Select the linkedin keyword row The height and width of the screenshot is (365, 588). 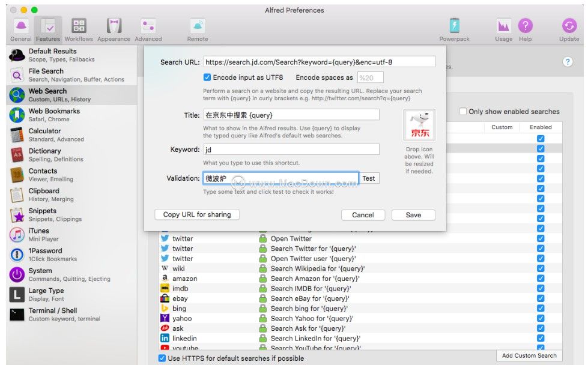click(x=360, y=338)
